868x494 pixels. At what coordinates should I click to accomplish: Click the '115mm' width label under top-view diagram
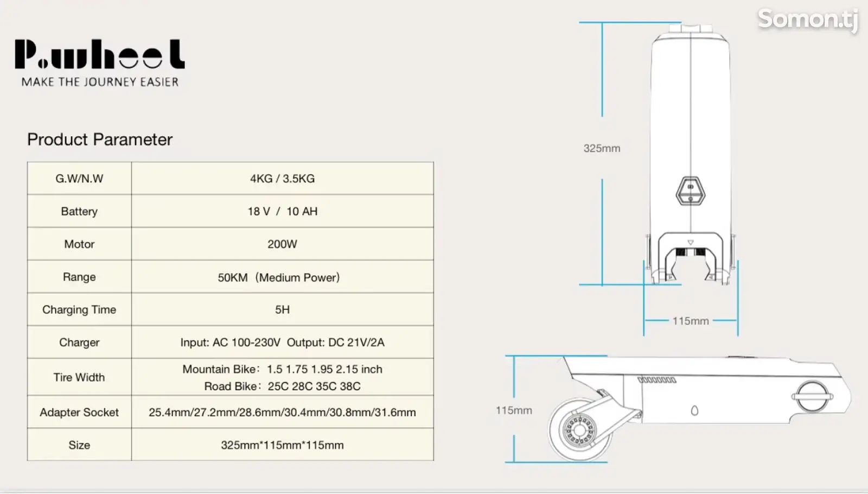coord(691,321)
